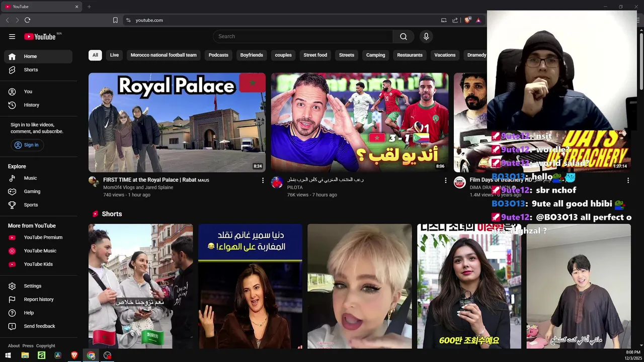
Task: Select the Restaurants filter chip
Action: click(410, 55)
